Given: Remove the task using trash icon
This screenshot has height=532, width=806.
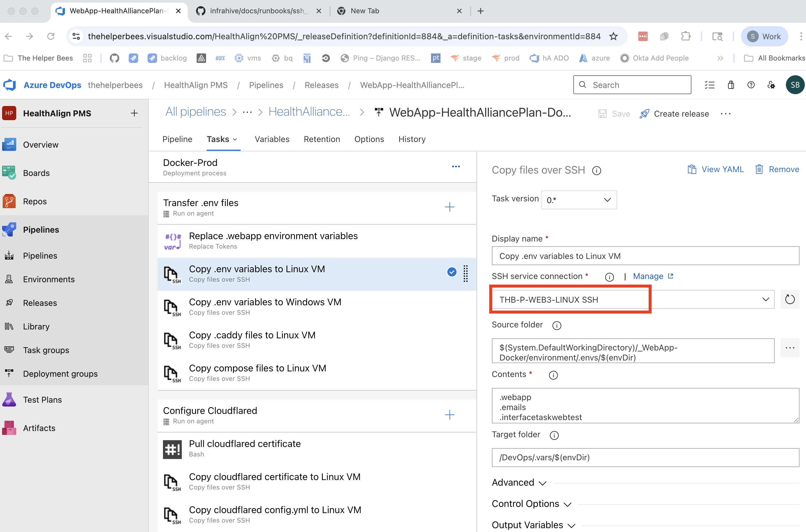Looking at the screenshot, I should pos(759,169).
